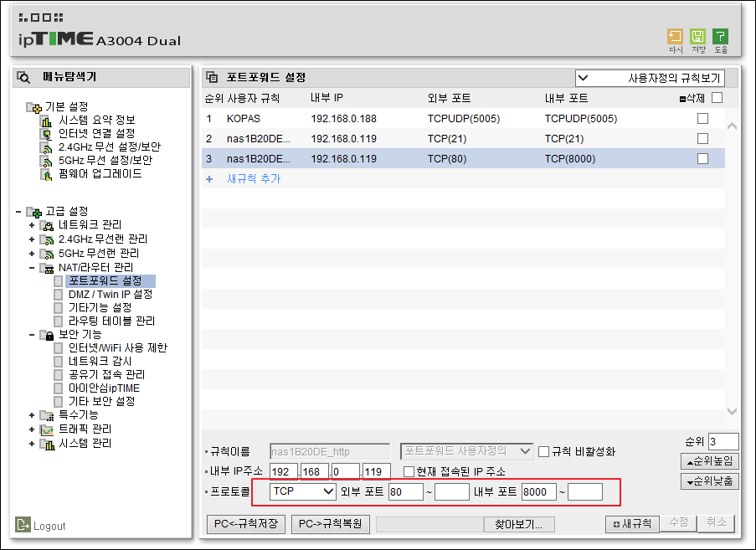The height and width of the screenshot is (550, 756).
Task: Click the 다시 refresh icon in the header
Action: [675, 37]
